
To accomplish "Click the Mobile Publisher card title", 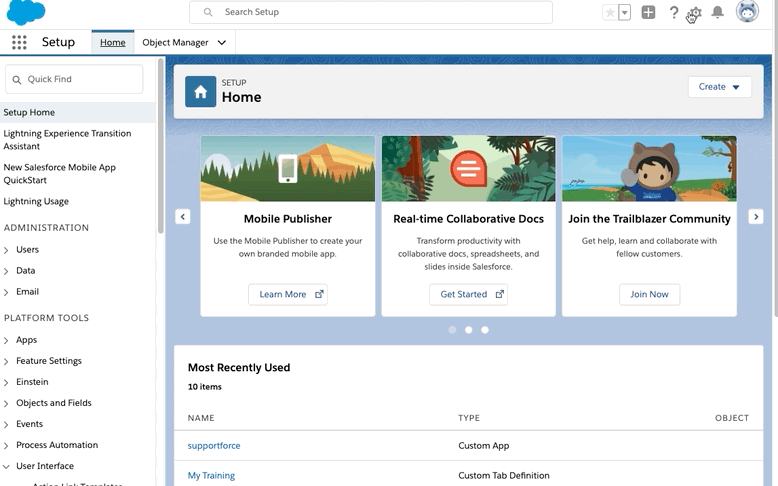I will pyautogui.click(x=288, y=219).
